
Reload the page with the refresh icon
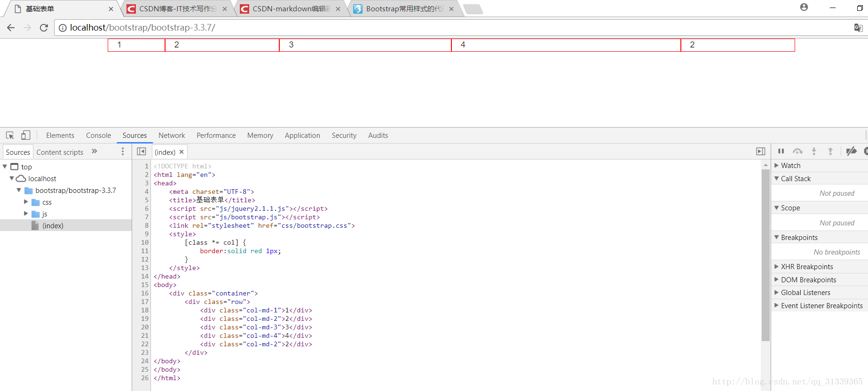click(x=44, y=28)
